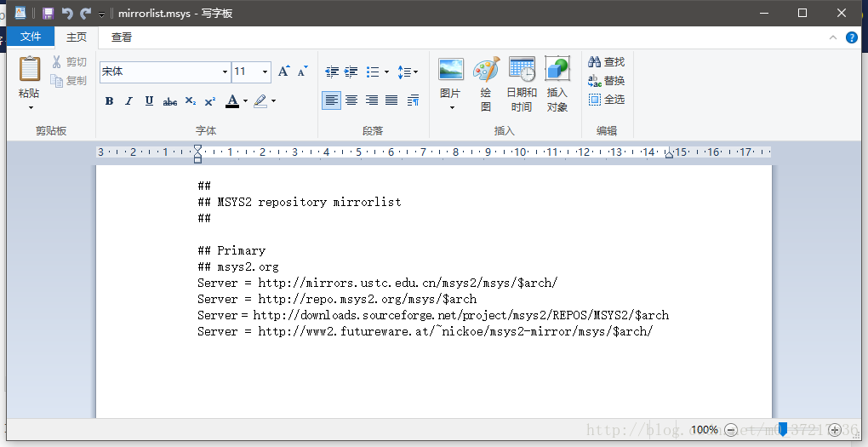The width and height of the screenshot is (868, 447).
Task: Open the 文件 menu
Action: (31, 37)
